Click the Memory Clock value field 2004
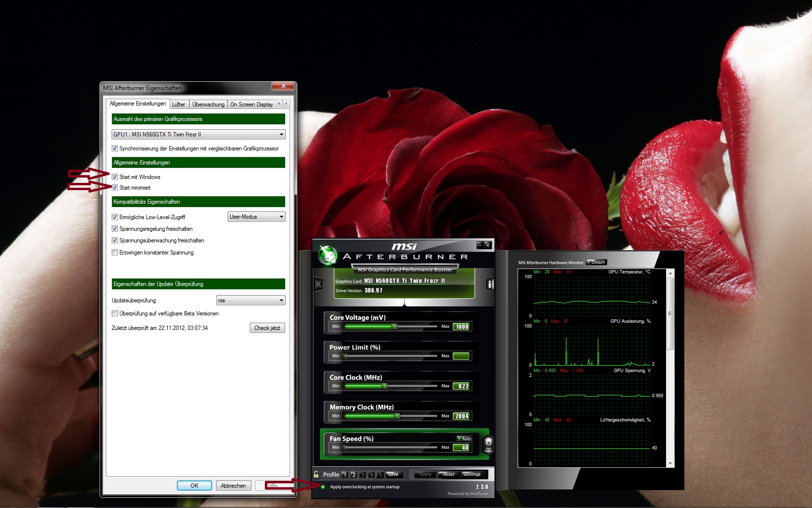This screenshot has height=508, width=812. 462,416
